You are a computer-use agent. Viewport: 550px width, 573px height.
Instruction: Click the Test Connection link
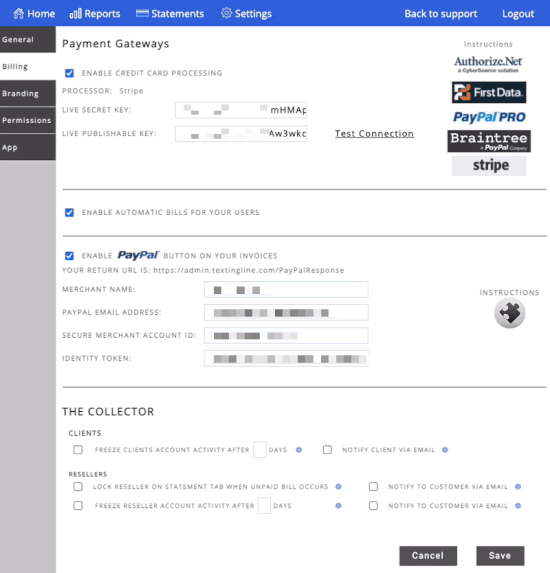pyautogui.click(x=374, y=134)
